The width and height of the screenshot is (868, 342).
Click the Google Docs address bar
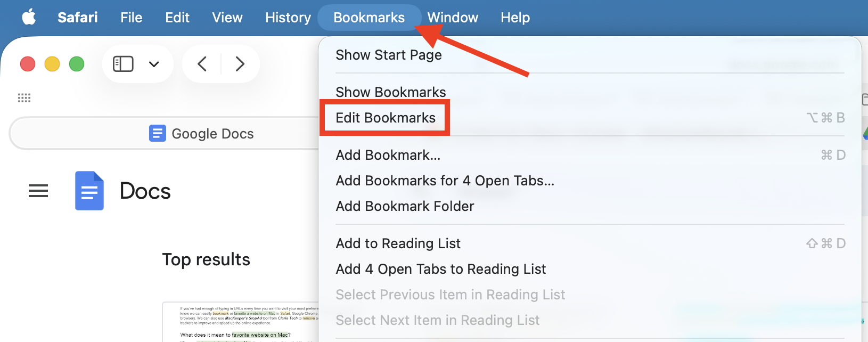pyautogui.click(x=164, y=133)
